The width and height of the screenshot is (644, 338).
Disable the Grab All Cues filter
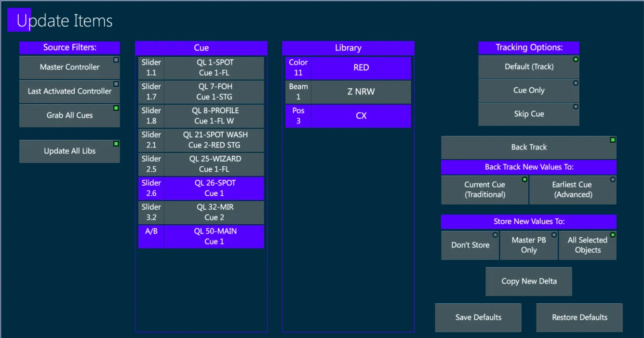click(69, 115)
